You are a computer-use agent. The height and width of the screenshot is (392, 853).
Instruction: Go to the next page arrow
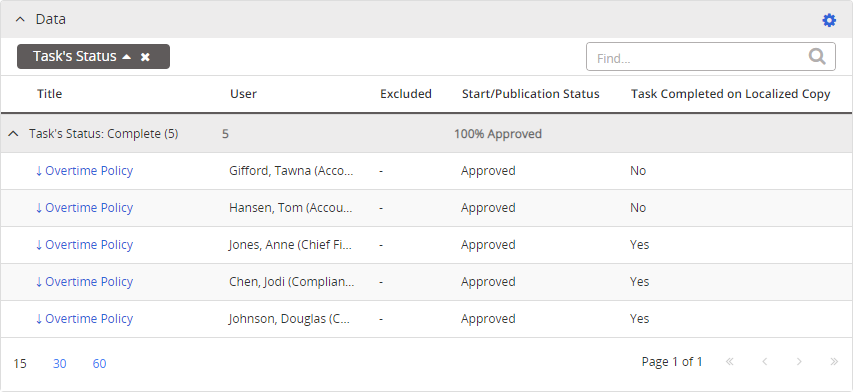click(x=799, y=362)
